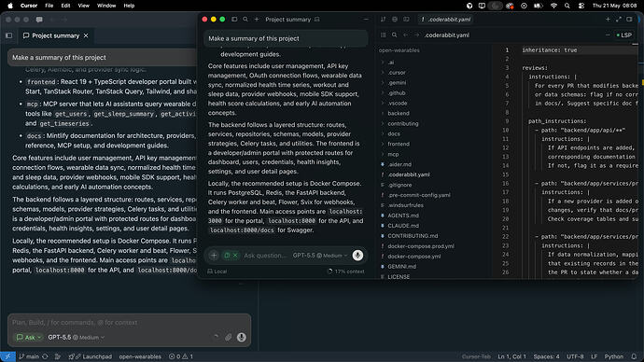
Task: Navigate forward with right arrow beside .coderabbit.yaml
Action: pos(416,35)
